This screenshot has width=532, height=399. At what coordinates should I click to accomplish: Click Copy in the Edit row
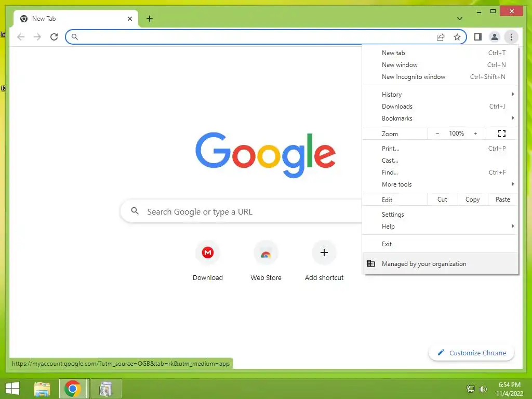coord(472,199)
